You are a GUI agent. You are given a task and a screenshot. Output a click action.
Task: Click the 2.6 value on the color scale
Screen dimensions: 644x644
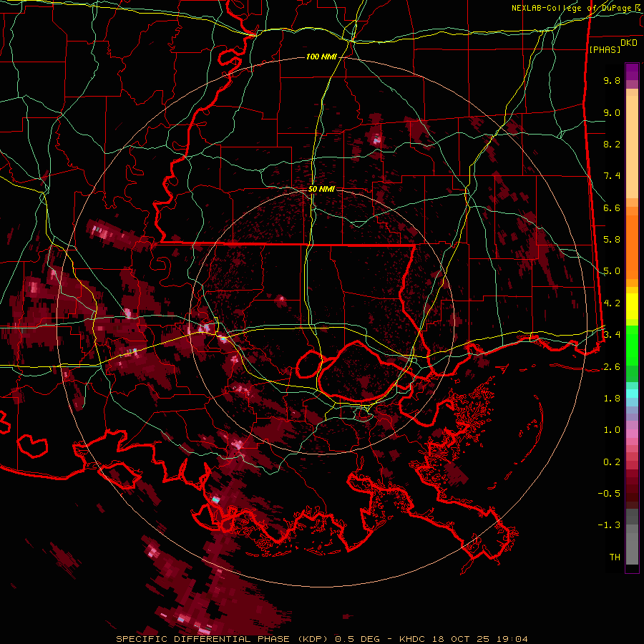point(612,367)
